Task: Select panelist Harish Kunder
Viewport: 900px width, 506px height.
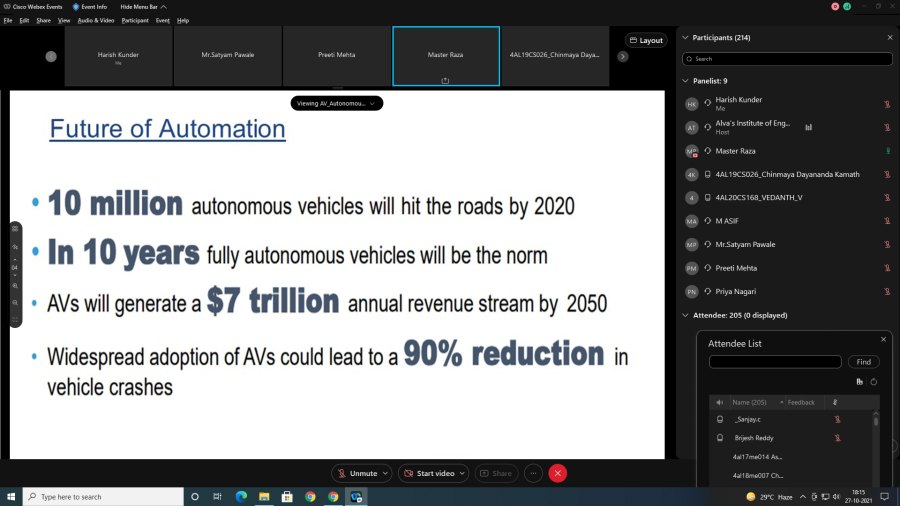Action: 787,104
